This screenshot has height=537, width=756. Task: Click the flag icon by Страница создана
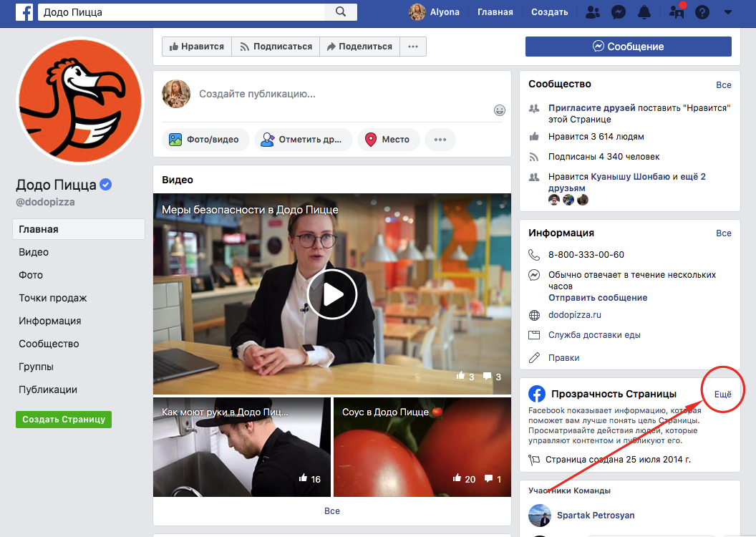tap(534, 460)
